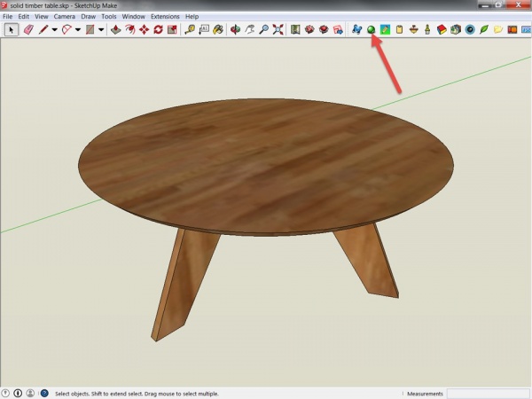Activate the Orbit camera tool

point(235,29)
